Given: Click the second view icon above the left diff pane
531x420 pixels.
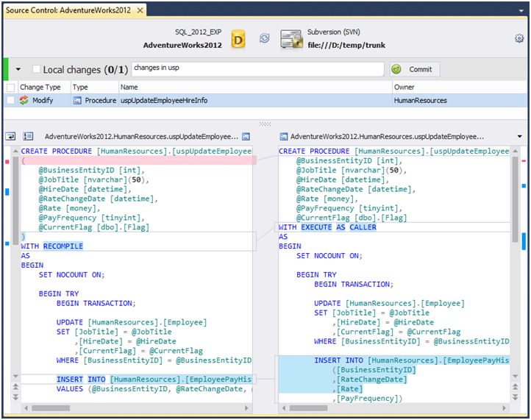Looking at the screenshot, I should 28,136.
